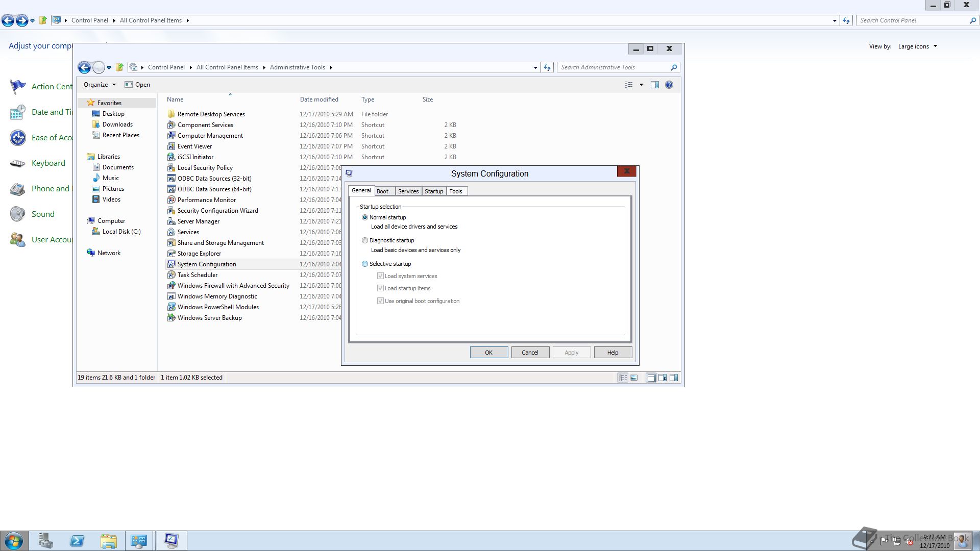Go back in Administrative Tools window

tap(84, 67)
